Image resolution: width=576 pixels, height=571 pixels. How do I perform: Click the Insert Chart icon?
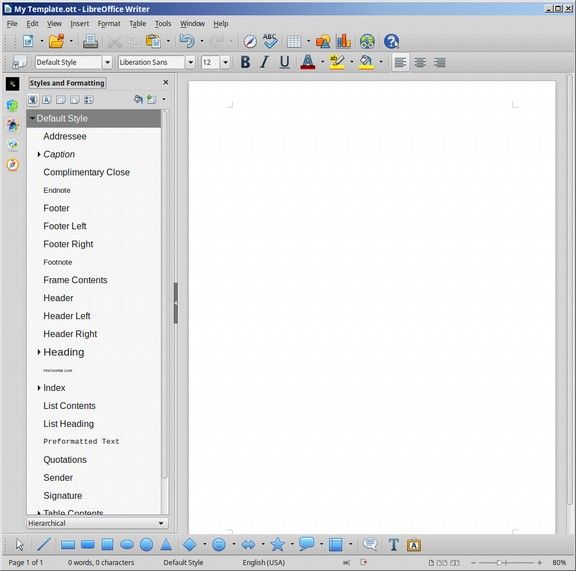coord(343,41)
